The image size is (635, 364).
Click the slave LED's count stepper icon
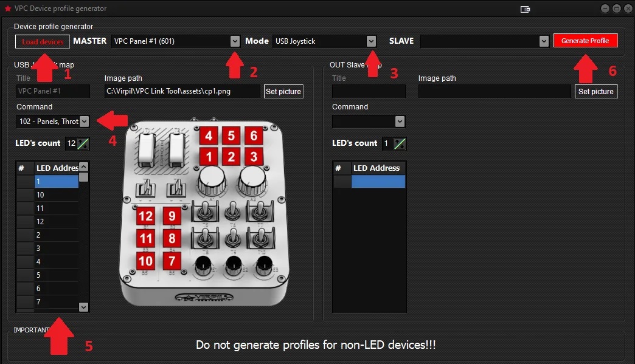400,143
